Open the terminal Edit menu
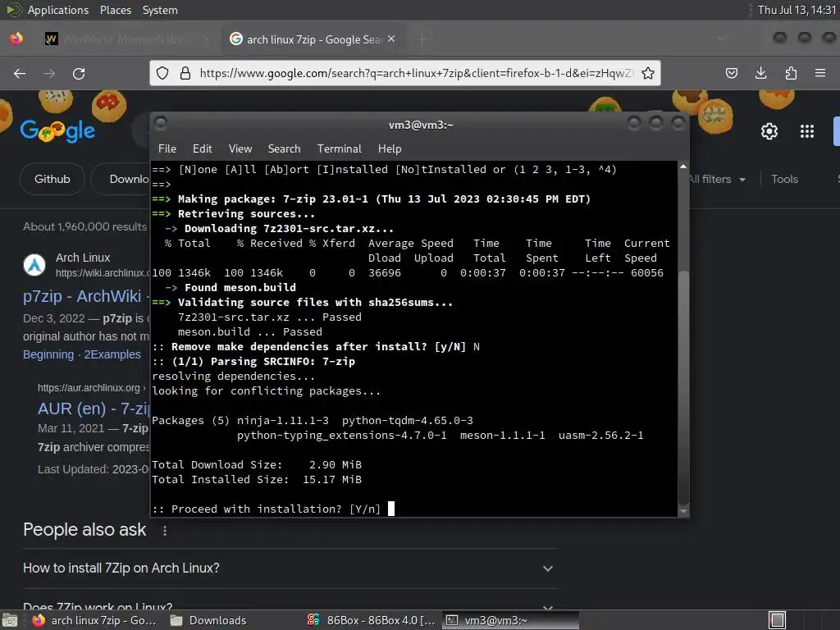This screenshot has width=840, height=630. pyautogui.click(x=203, y=149)
